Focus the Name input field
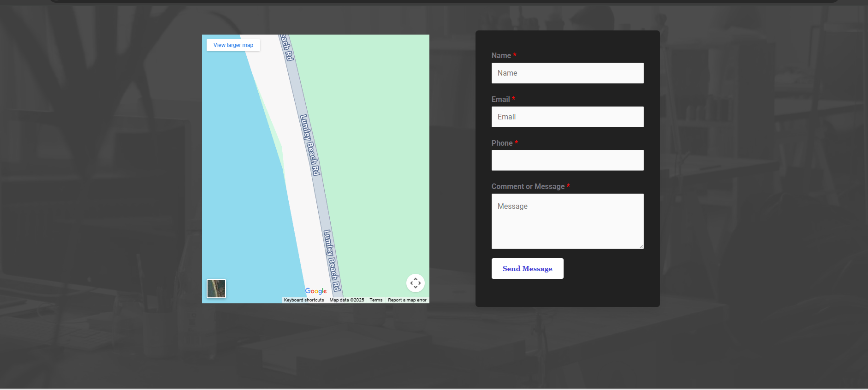This screenshot has height=390, width=868. pos(567,73)
